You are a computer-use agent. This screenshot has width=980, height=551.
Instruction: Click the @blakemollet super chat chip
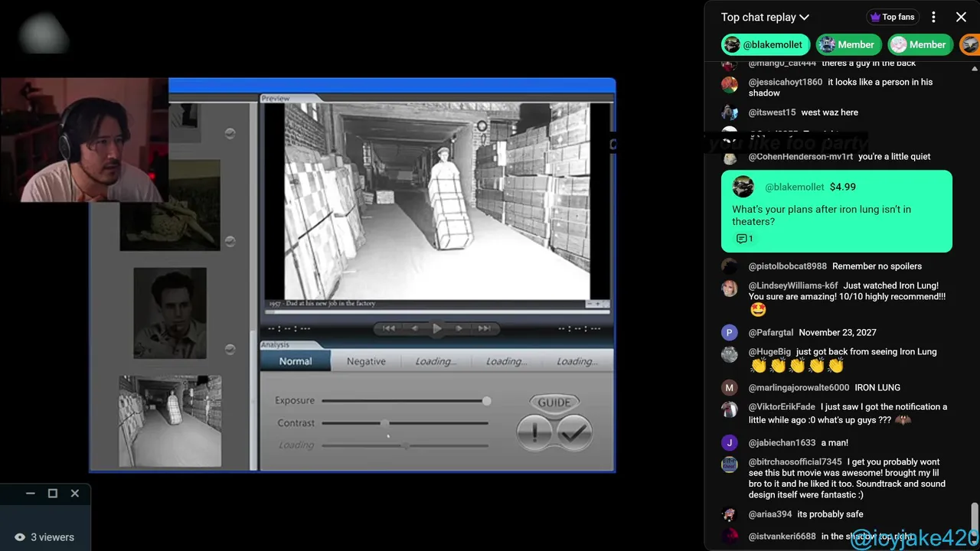[766, 44]
